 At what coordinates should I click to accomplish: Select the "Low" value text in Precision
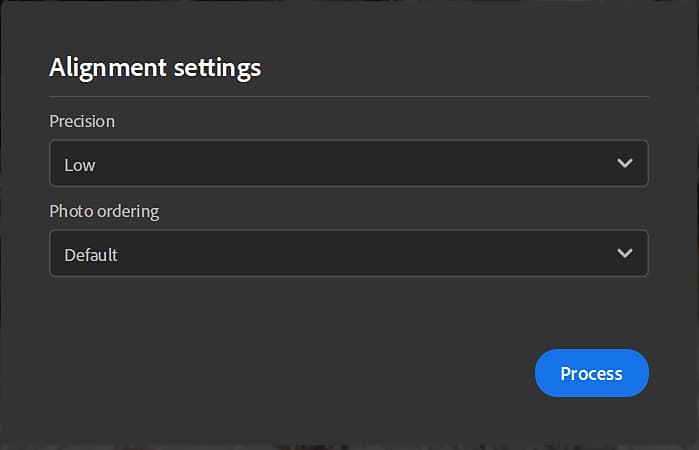80,164
